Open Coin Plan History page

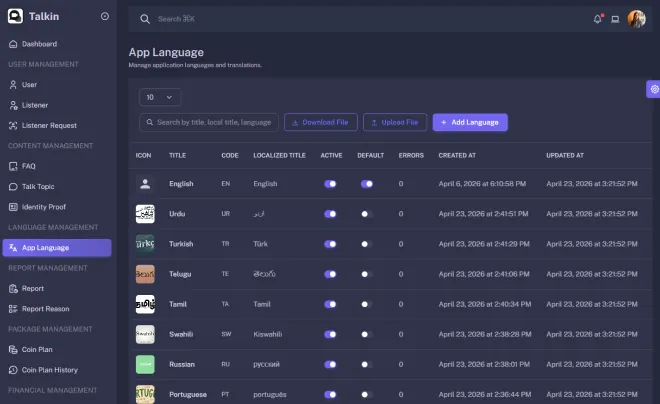pos(57,370)
